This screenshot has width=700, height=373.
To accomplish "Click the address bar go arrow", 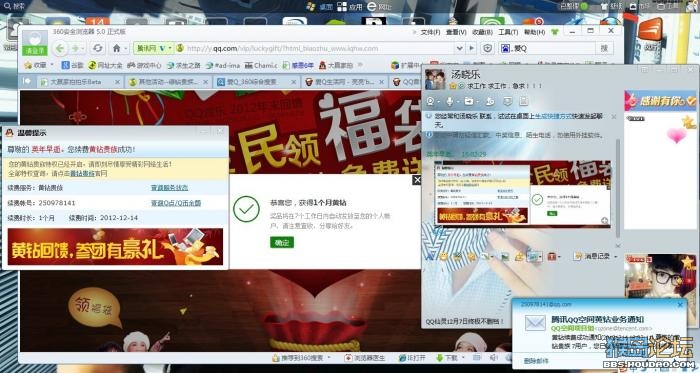I will [x=471, y=48].
